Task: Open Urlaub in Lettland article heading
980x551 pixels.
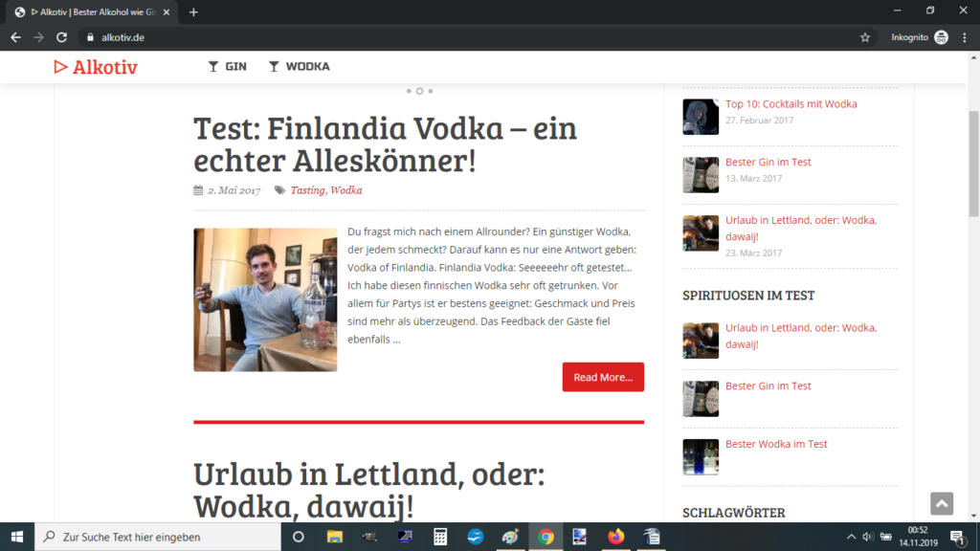Action: point(368,490)
